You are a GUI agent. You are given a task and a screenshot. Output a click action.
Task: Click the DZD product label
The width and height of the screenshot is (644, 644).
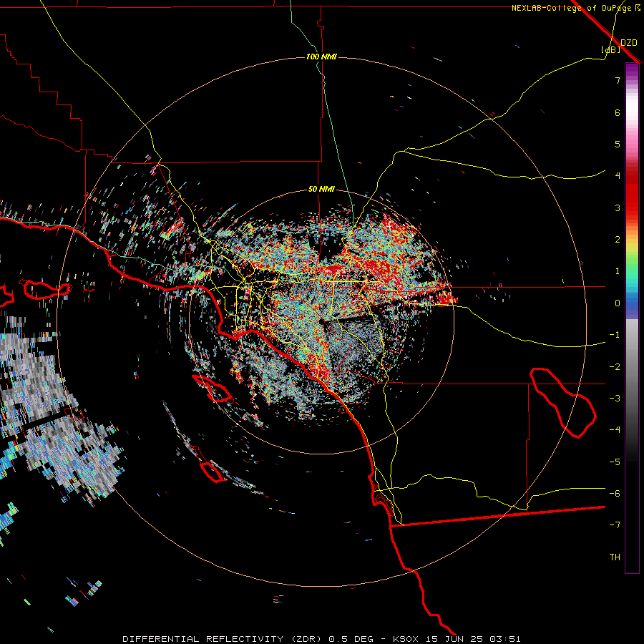629,43
